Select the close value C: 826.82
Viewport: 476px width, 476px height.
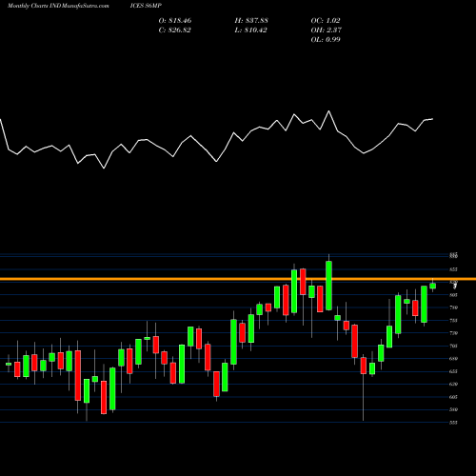pyautogui.click(x=174, y=30)
